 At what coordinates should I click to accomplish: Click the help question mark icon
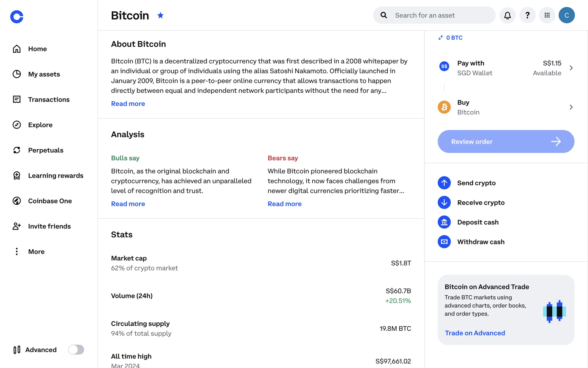click(x=527, y=15)
